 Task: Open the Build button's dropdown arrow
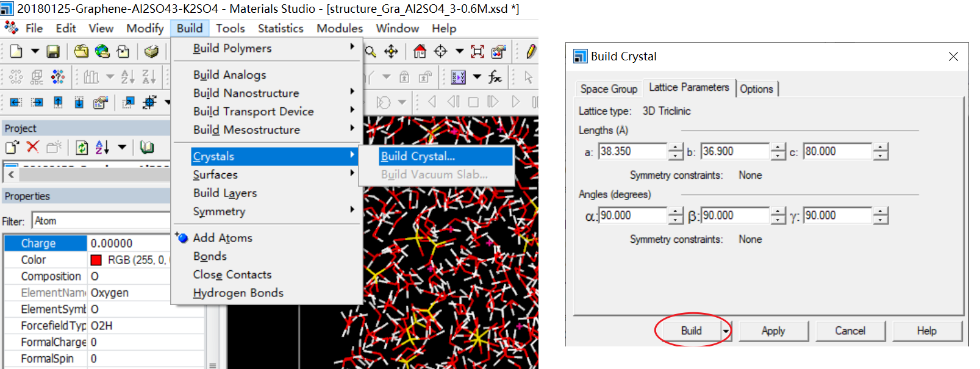click(726, 331)
